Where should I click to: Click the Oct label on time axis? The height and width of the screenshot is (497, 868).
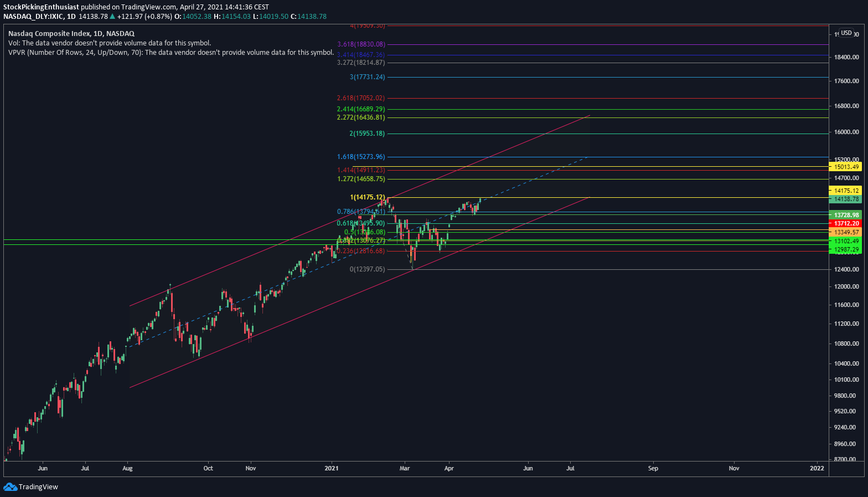coord(208,468)
